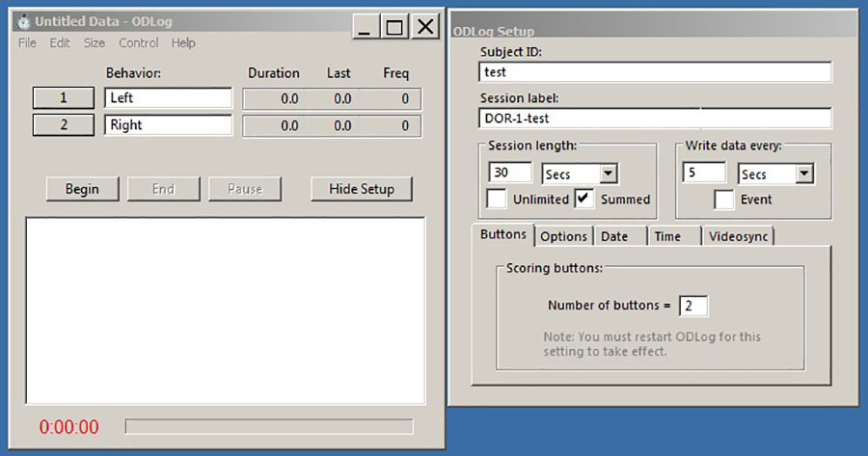Open the Control menu
This screenshot has width=868, height=456.
pos(138,43)
